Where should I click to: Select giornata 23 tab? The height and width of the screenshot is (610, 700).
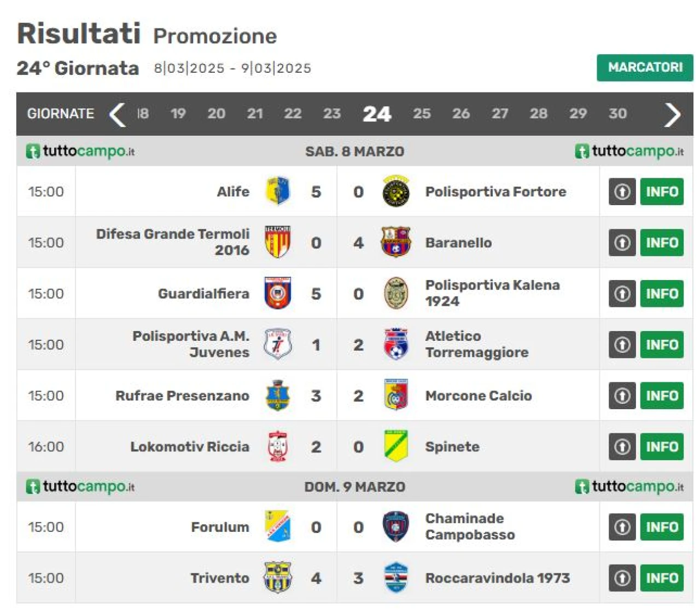[x=332, y=113]
